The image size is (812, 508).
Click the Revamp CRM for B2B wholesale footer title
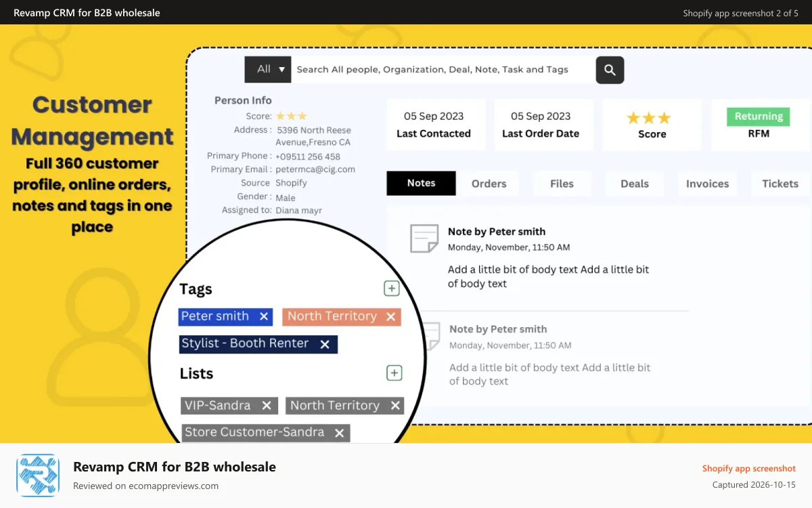(175, 467)
